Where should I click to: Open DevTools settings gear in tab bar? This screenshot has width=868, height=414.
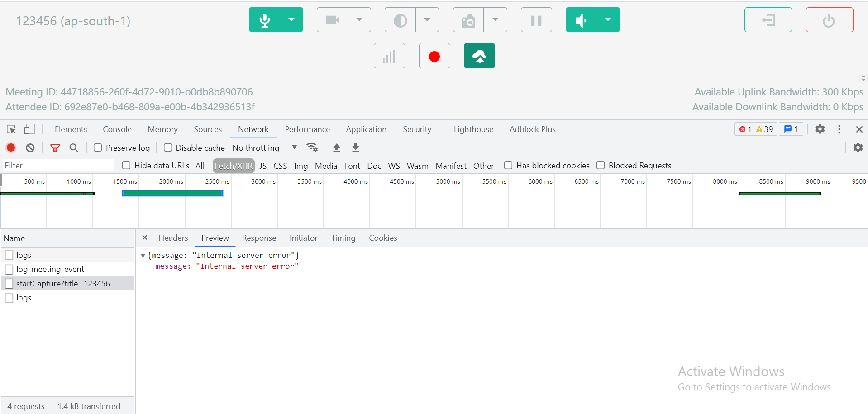tap(820, 129)
